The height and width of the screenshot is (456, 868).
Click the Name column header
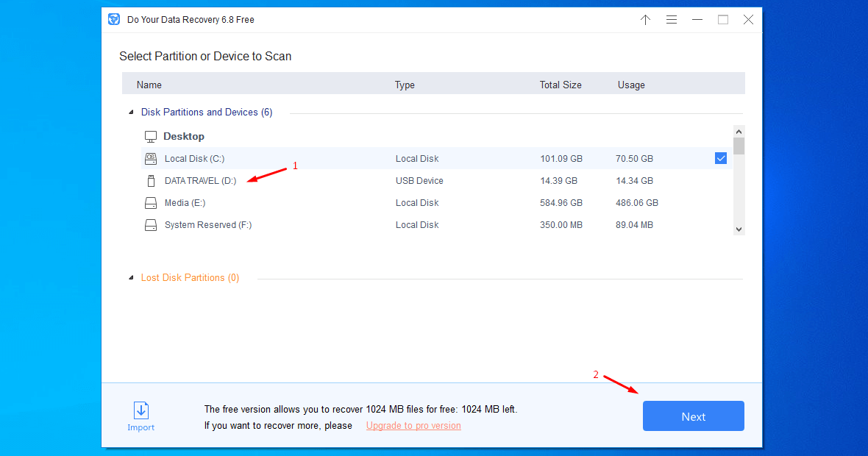(x=149, y=85)
